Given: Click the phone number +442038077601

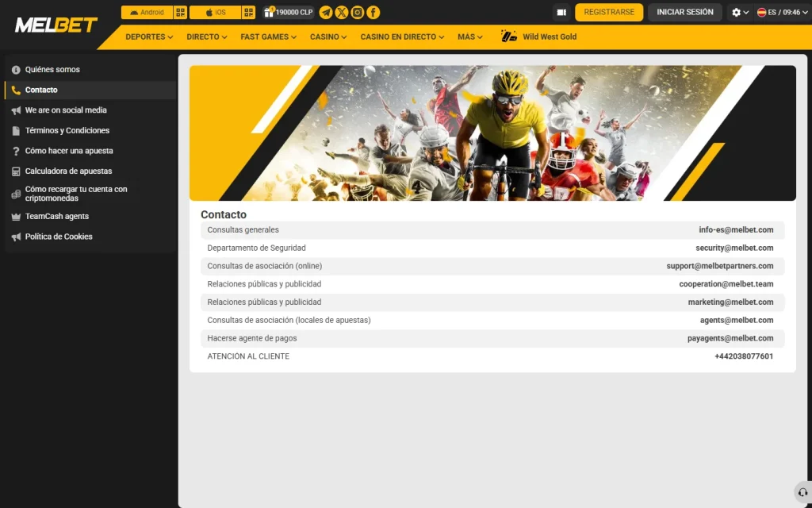Looking at the screenshot, I should pos(744,356).
